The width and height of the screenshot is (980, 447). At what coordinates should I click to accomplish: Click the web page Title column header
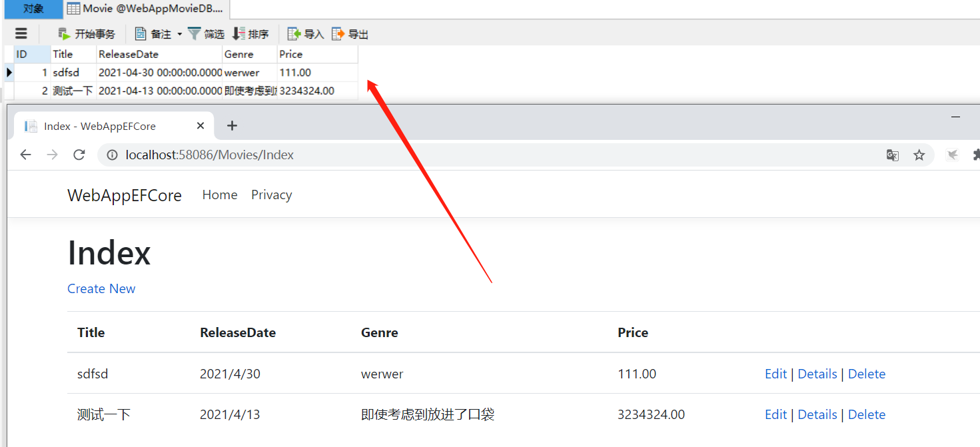pos(91,332)
